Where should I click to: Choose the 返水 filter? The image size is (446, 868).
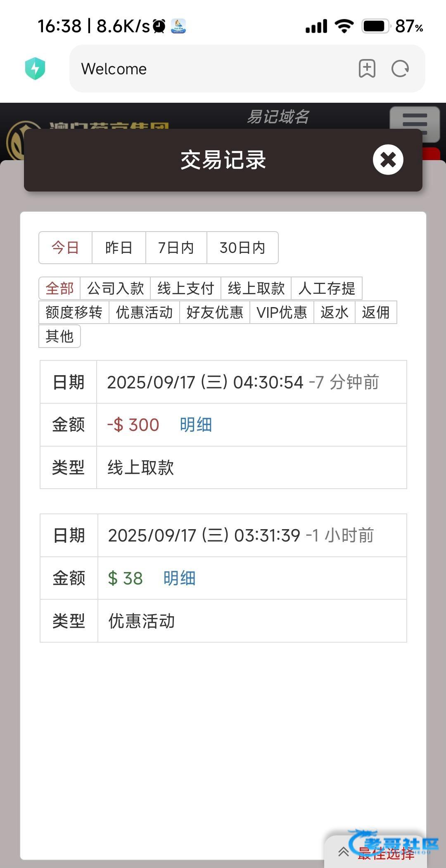tap(334, 312)
